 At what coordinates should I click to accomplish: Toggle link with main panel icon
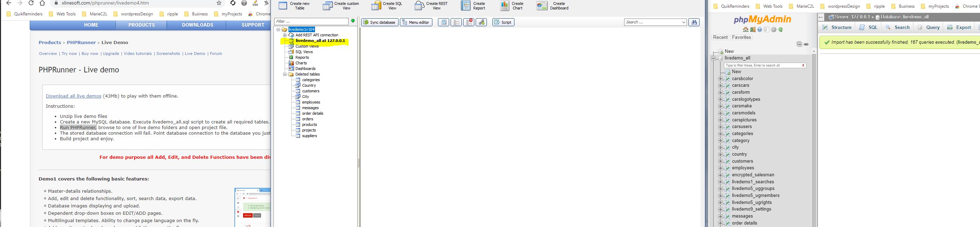pos(806,44)
